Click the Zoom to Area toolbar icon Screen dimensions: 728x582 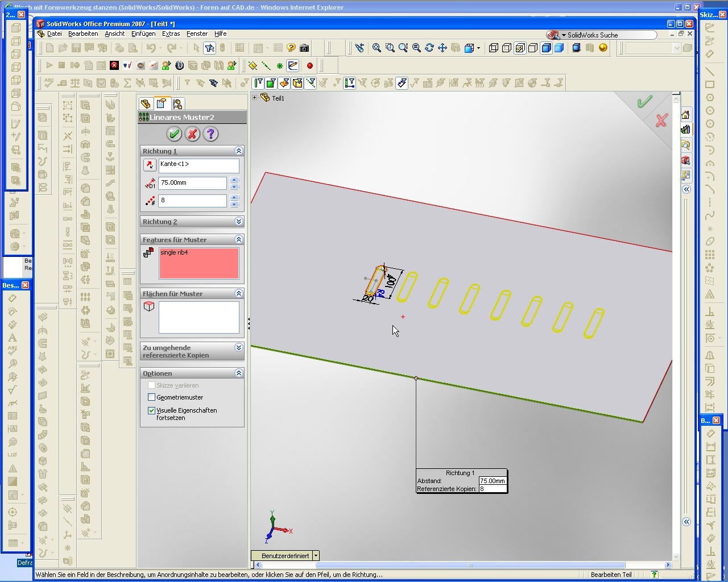click(x=390, y=48)
